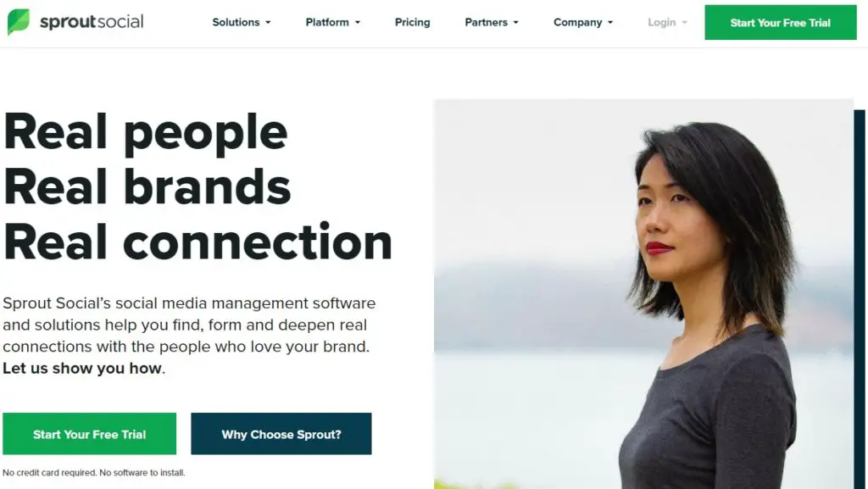Click the header Start Your Free Trial button
Image resolution: width=868 pixels, height=489 pixels.
tap(781, 23)
